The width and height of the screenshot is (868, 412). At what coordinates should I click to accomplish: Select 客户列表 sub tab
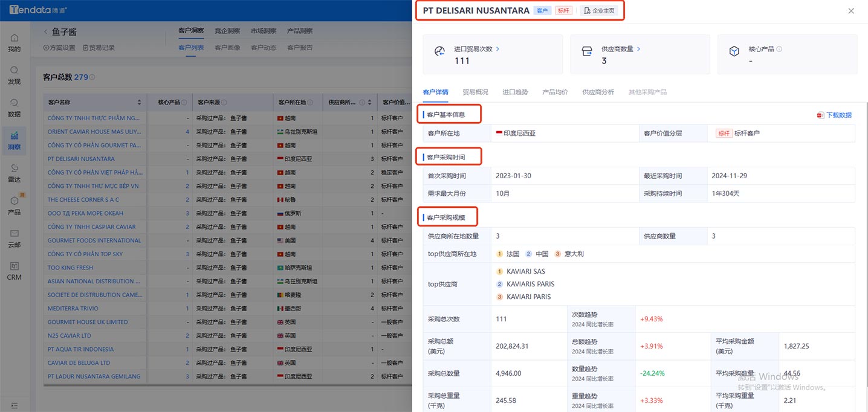191,48
